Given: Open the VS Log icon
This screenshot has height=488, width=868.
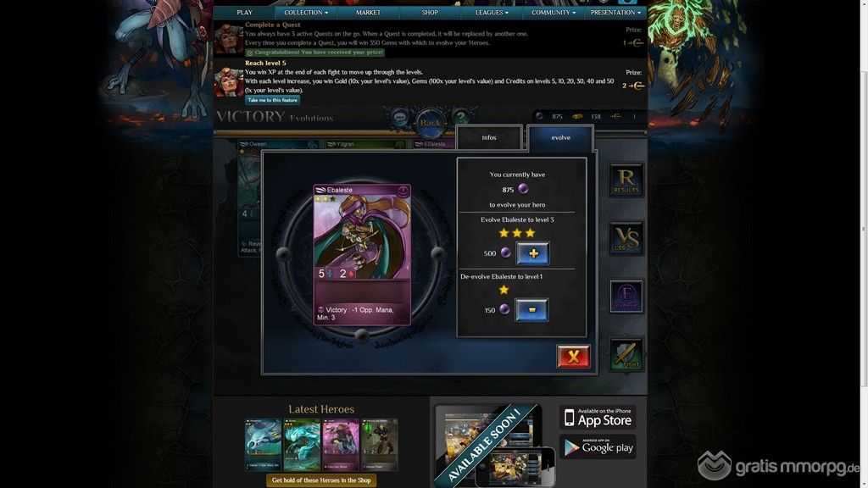Looking at the screenshot, I should coord(626,238).
